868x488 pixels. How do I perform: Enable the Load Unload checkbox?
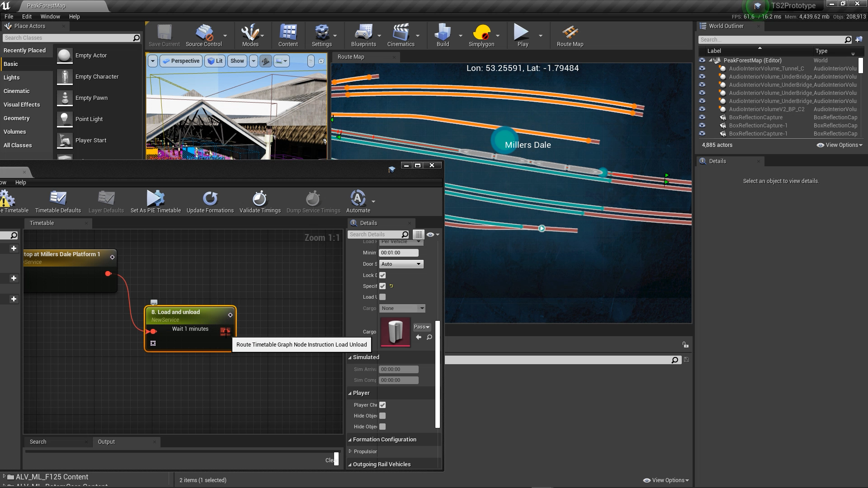click(382, 297)
